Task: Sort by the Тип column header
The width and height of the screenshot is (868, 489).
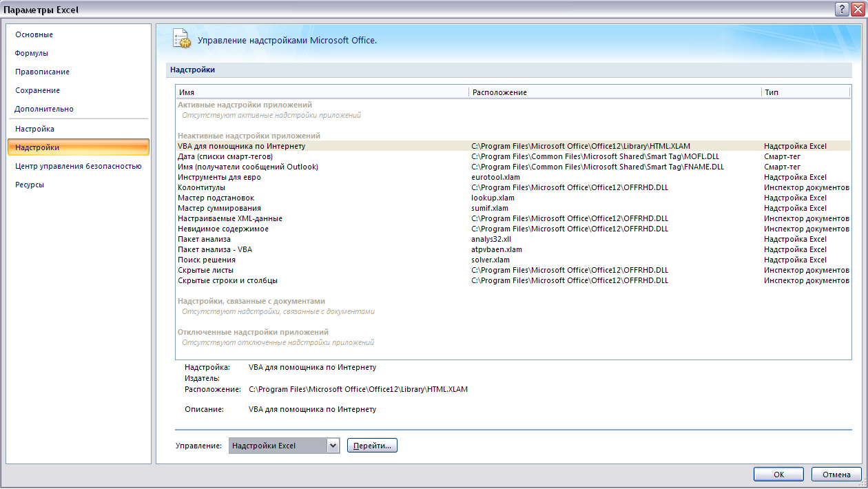Action: [806, 92]
